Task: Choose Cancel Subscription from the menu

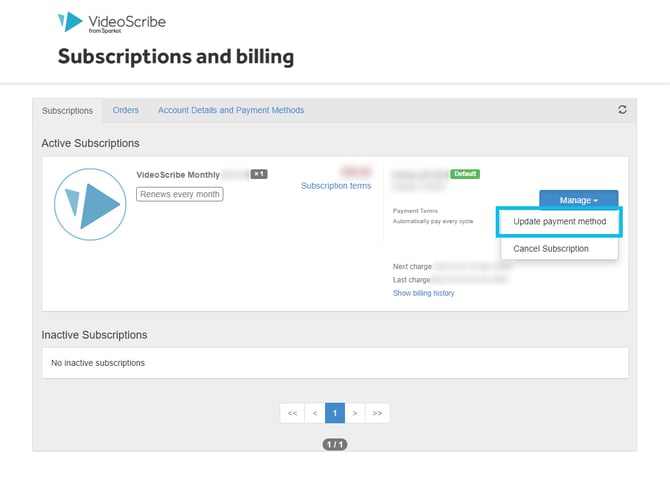Action: tap(551, 249)
